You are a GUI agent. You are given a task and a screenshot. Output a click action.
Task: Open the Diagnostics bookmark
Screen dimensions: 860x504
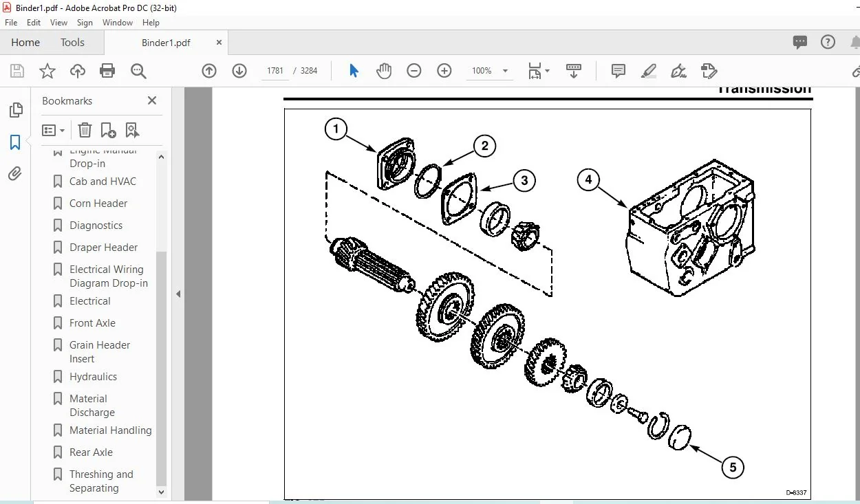tap(96, 226)
